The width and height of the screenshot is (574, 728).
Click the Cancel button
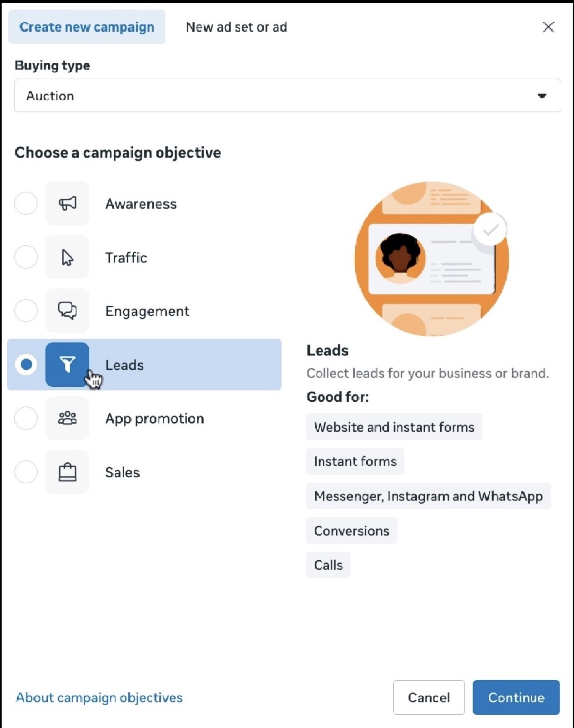pyautogui.click(x=429, y=698)
